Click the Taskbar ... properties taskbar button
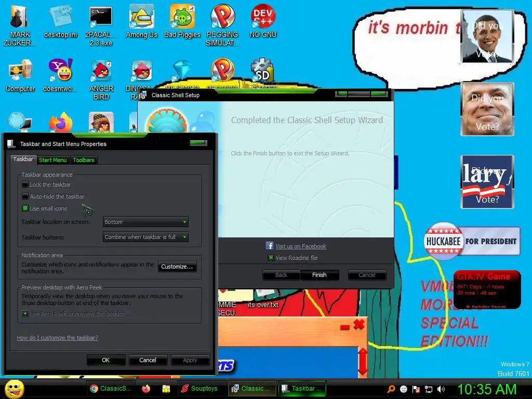532x399 pixels. tap(302, 389)
